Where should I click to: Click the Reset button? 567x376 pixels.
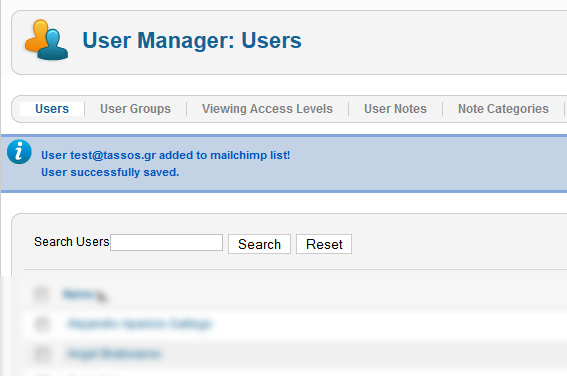[x=324, y=244]
